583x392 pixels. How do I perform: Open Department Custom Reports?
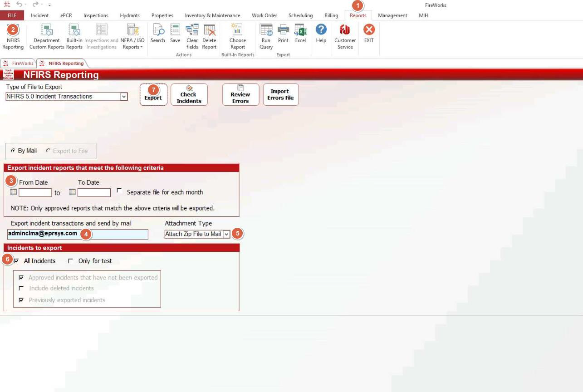(47, 36)
